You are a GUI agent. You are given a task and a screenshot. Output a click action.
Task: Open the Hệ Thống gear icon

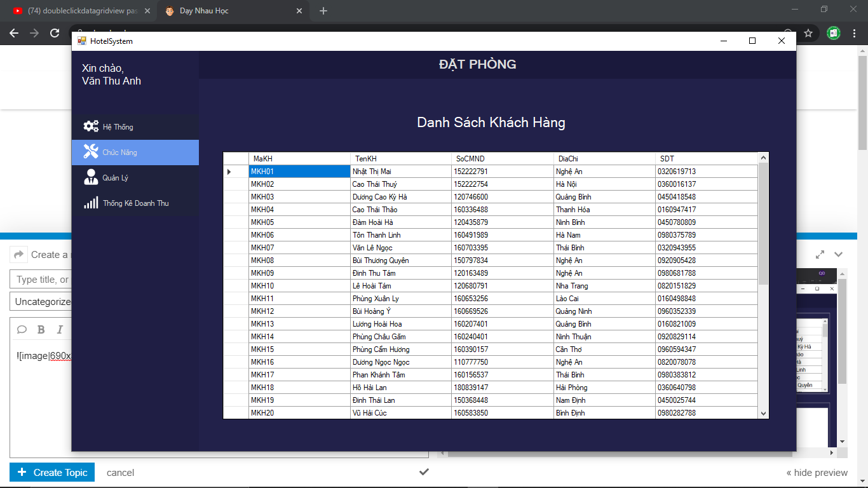pyautogui.click(x=91, y=126)
